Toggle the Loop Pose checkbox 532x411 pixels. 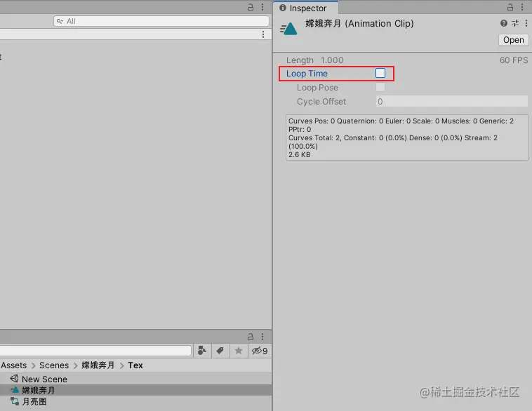(x=380, y=87)
